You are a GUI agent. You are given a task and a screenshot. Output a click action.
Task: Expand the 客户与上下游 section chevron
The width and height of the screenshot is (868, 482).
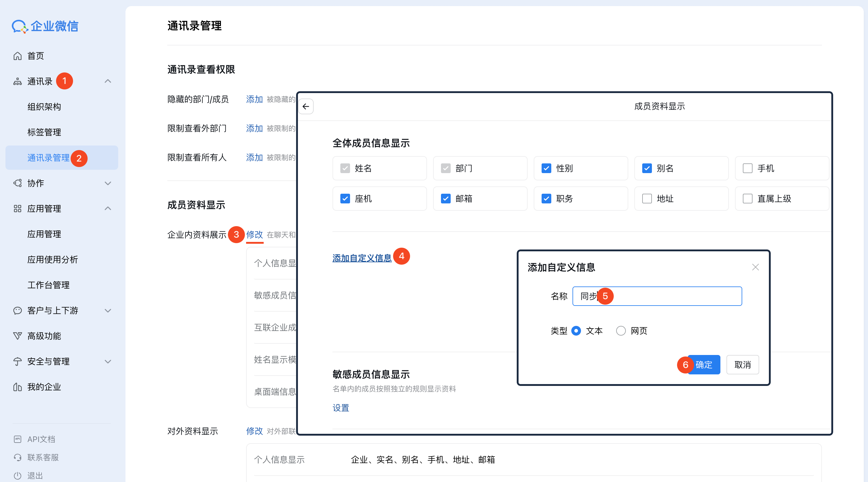tap(108, 310)
